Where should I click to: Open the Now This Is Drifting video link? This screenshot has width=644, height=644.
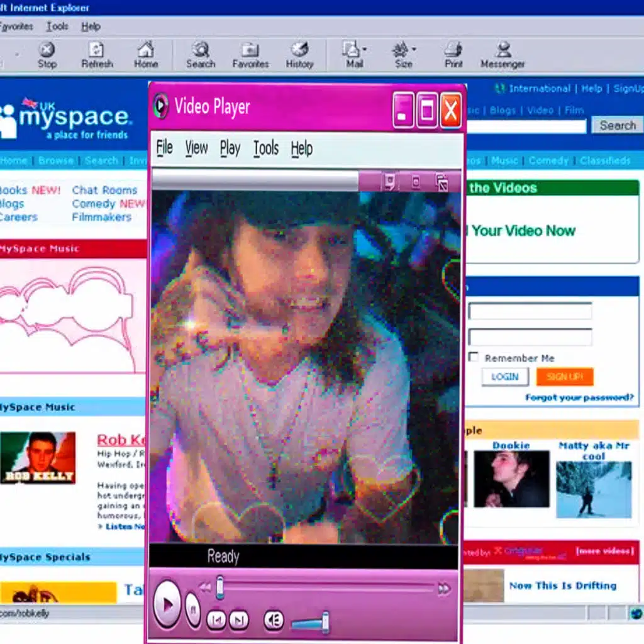click(x=563, y=586)
